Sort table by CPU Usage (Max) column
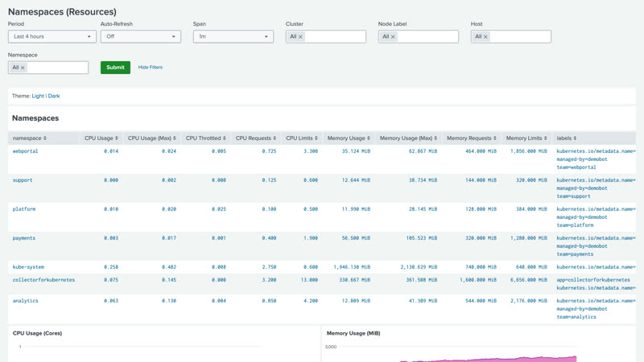Screen dimensions: 644x362 click(x=152, y=138)
